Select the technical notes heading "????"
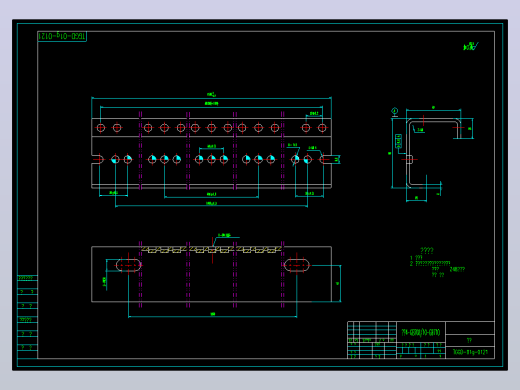The height and width of the screenshot is (390, 520). point(427,250)
